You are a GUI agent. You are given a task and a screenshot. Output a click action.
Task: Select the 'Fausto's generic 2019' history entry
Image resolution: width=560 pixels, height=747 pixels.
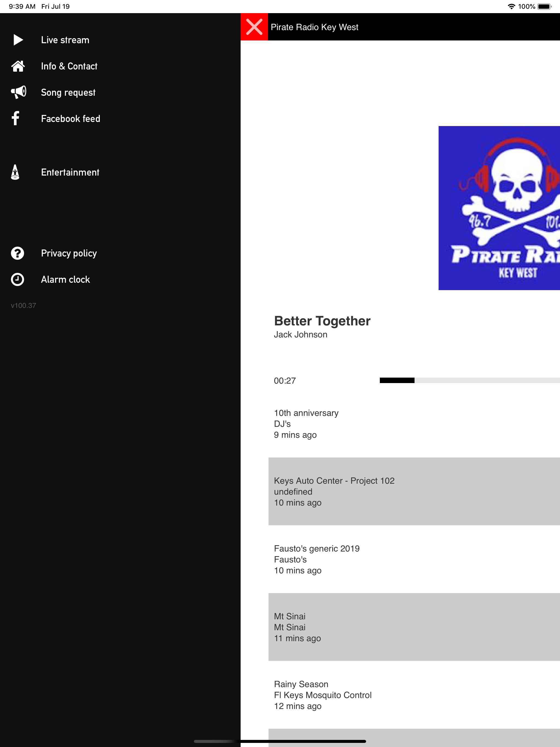coord(414,559)
